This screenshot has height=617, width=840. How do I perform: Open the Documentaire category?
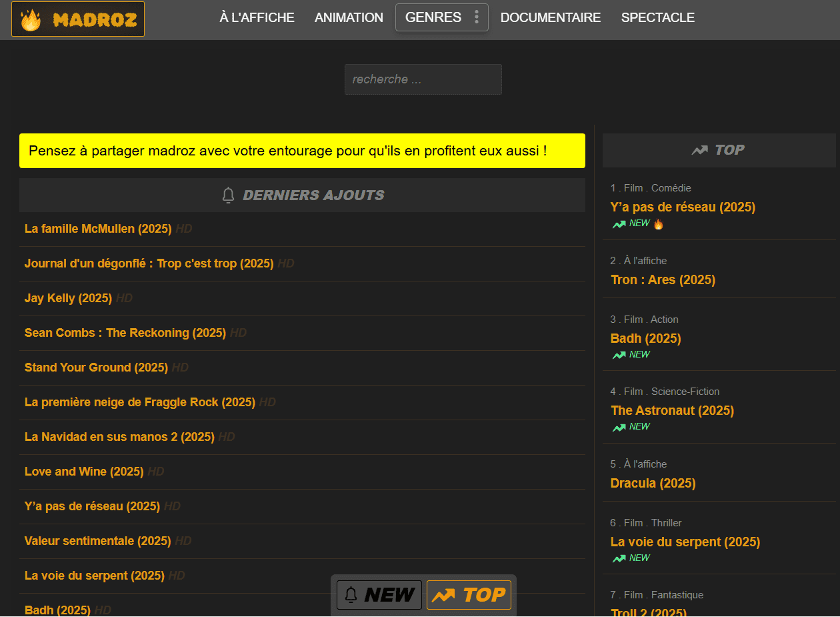click(x=550, y=18)
